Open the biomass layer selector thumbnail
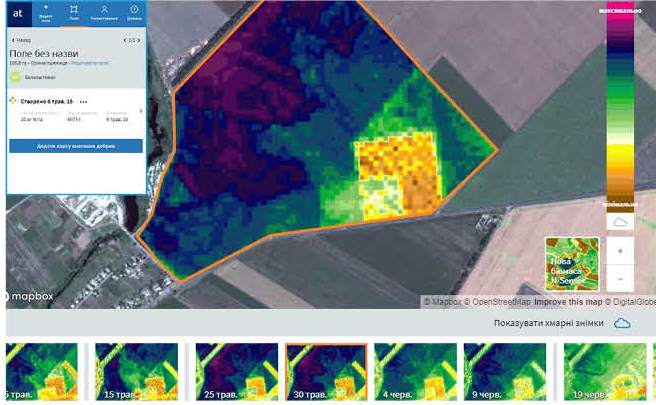This screenshot has height=405, width=656. (572, 264)
